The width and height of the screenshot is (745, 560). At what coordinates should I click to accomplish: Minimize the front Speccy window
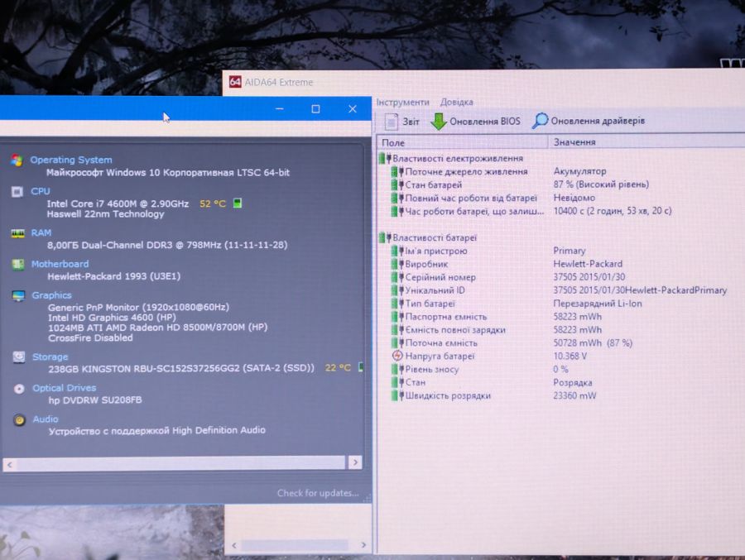click(280, 108)
